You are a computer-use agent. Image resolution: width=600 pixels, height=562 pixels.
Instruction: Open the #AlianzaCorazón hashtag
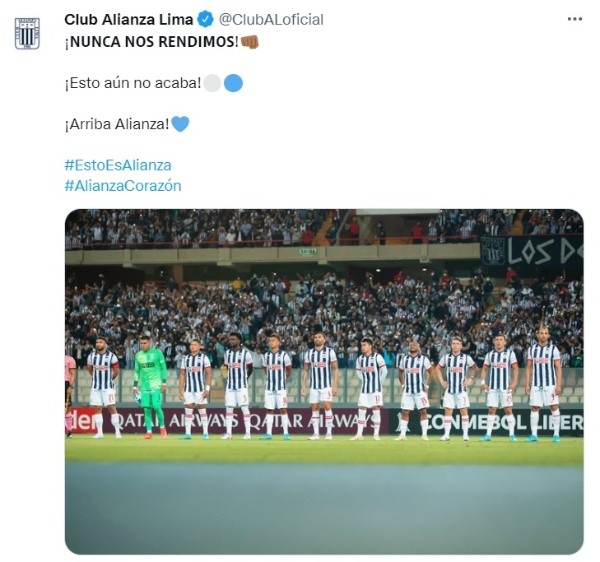(123, 186)
